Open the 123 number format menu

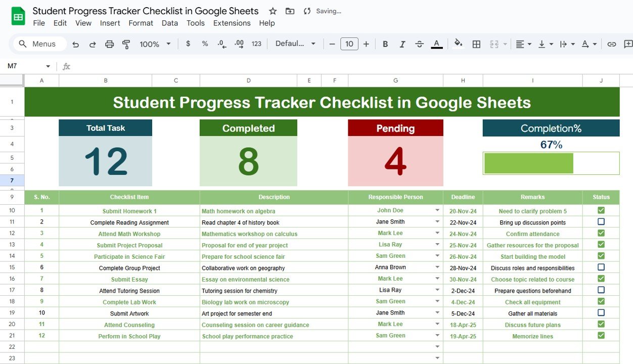point(256,44)
